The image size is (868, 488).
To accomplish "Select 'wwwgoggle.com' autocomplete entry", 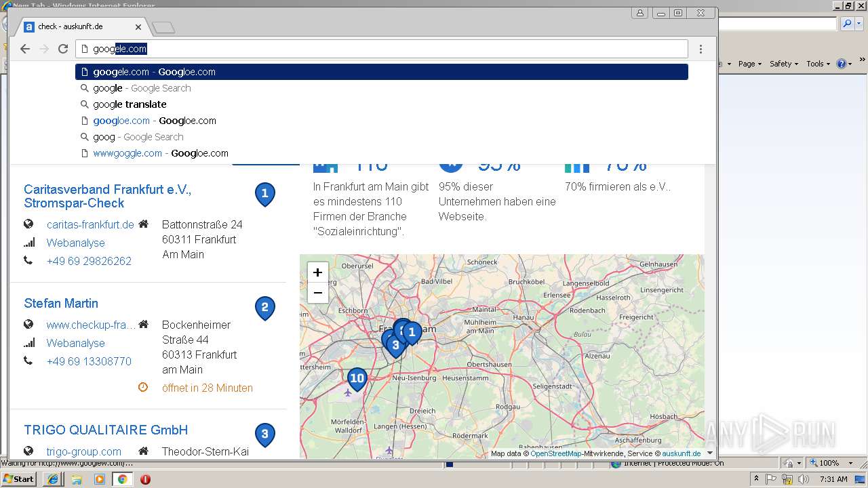I will tap(382, 153).
